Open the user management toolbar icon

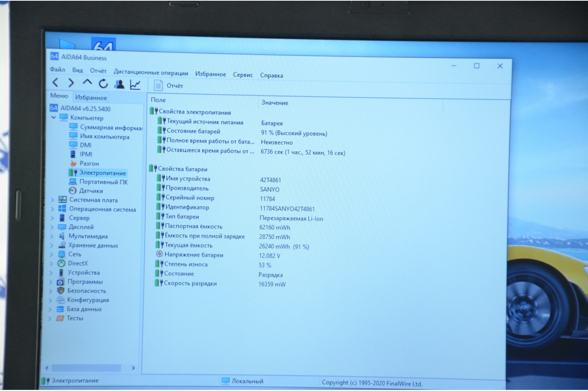point(119,84)
